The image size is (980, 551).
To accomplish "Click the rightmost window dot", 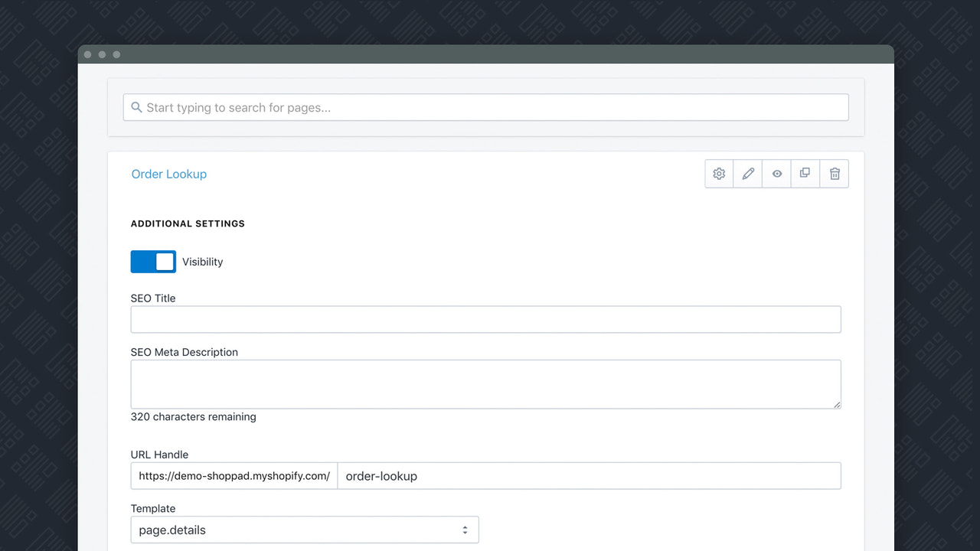I will pos(116,54).
